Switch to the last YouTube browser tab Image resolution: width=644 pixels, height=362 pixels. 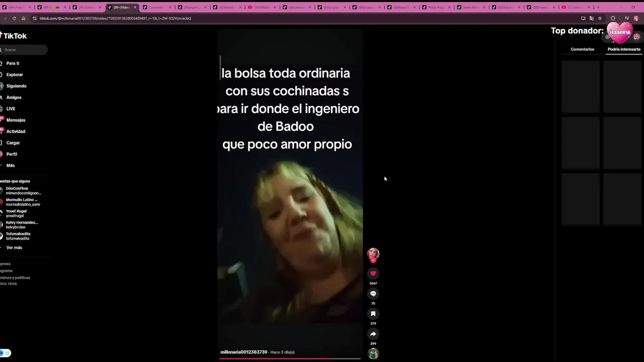[575, 7]
